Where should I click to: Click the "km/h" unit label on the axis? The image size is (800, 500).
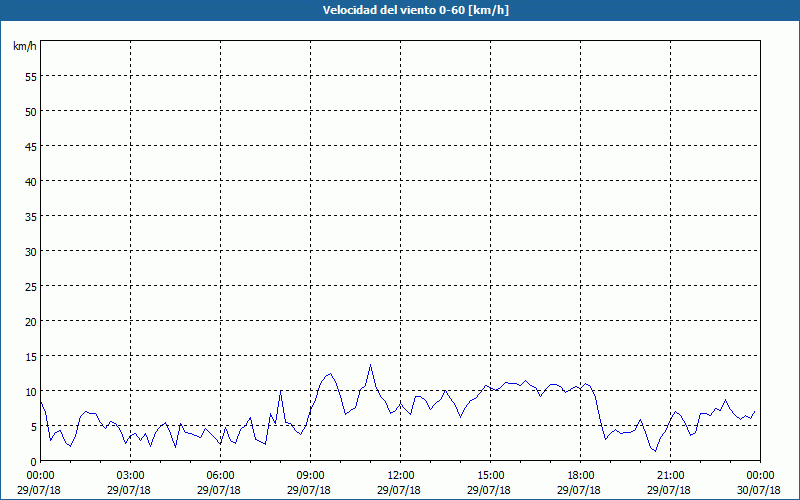coord(25,46)
